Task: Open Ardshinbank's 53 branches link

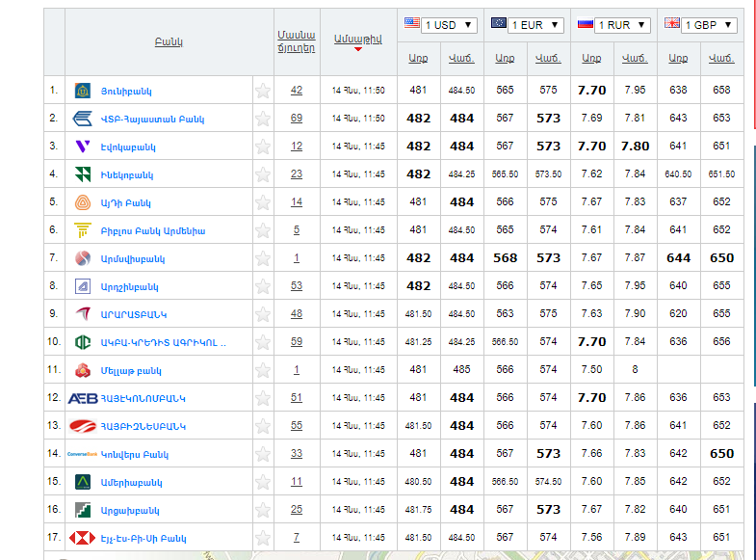Action: point(297,286)
